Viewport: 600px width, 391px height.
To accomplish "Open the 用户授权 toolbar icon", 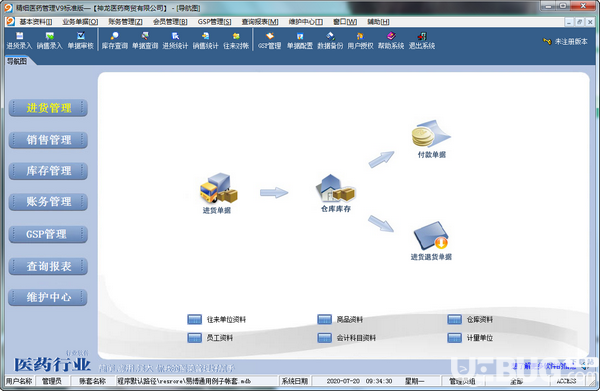I will coord(360,41).
